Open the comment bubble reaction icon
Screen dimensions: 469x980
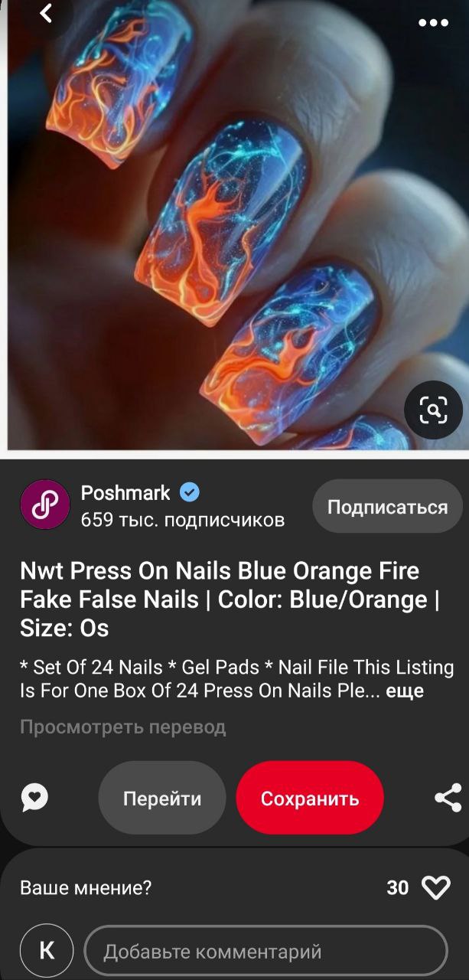pos(34,798)
